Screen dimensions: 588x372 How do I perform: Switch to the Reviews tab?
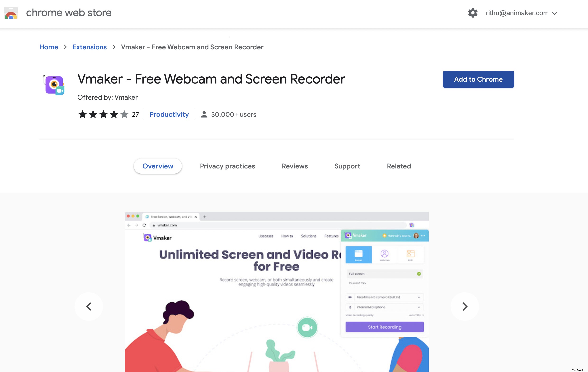pos(295,166)
